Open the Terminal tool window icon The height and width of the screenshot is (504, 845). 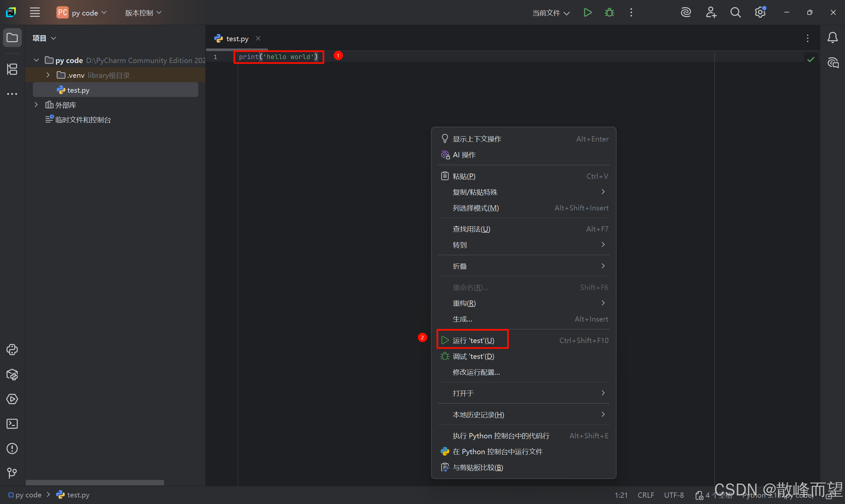(x=12, y=424)
